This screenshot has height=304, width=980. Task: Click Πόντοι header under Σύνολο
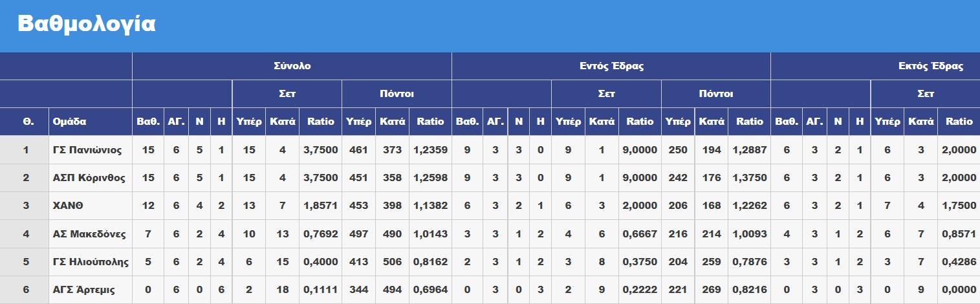tap(397, 94)
